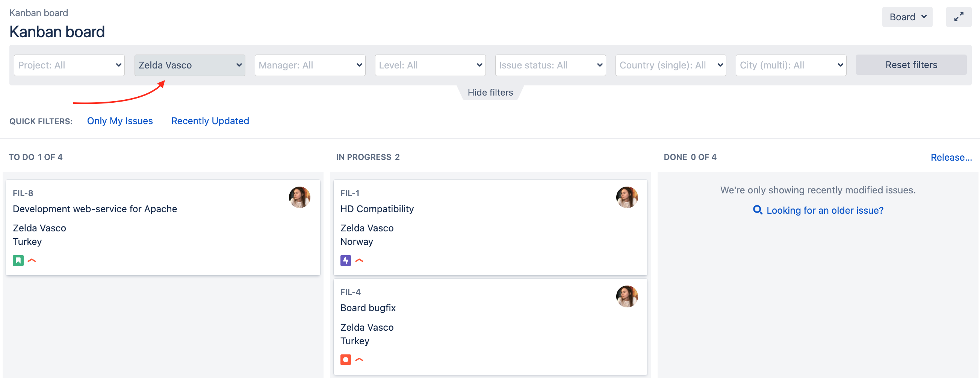
Task: Expand the Issue status: All dropdown
Action: tap(550, 65)
